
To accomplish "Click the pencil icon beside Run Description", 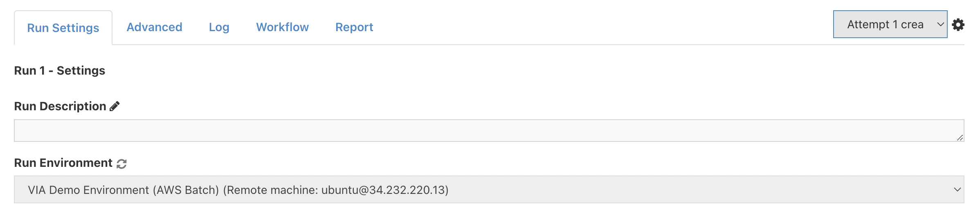I will (x=115, y=106).
